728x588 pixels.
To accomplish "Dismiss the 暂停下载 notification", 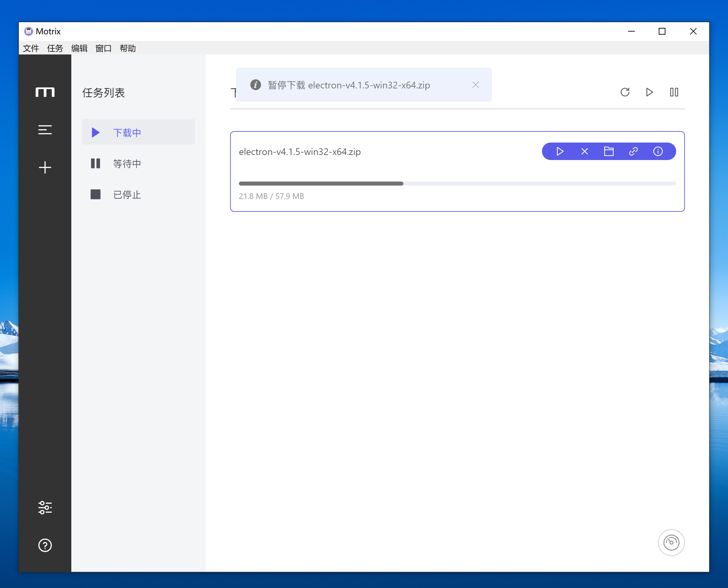I will tap(475, 85).
